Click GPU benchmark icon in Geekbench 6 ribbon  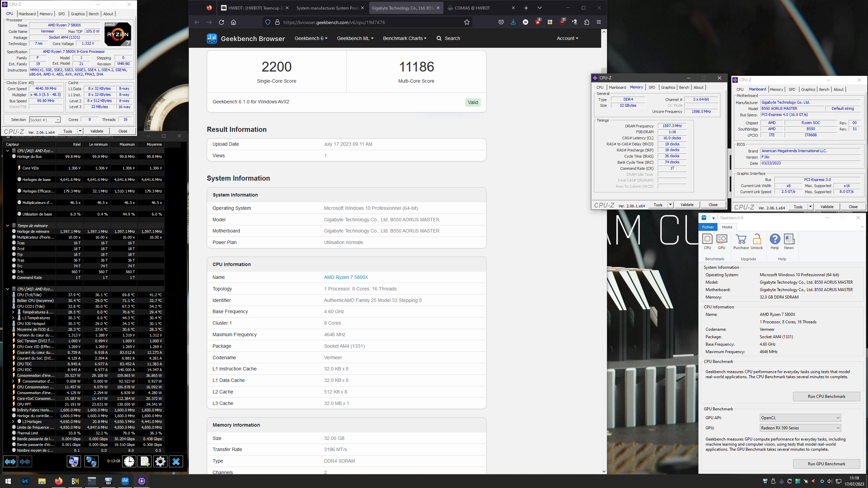tap(722, 242)
